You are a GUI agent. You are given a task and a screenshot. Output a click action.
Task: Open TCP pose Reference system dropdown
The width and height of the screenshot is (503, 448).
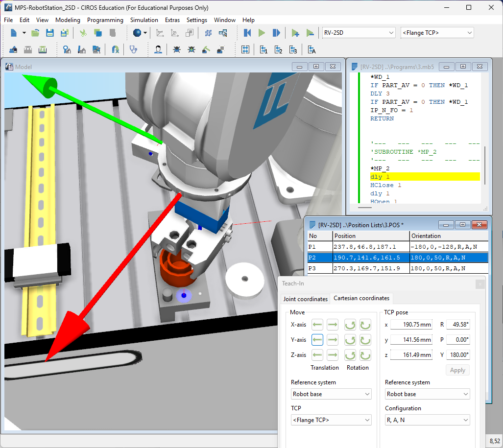(427, 394)
